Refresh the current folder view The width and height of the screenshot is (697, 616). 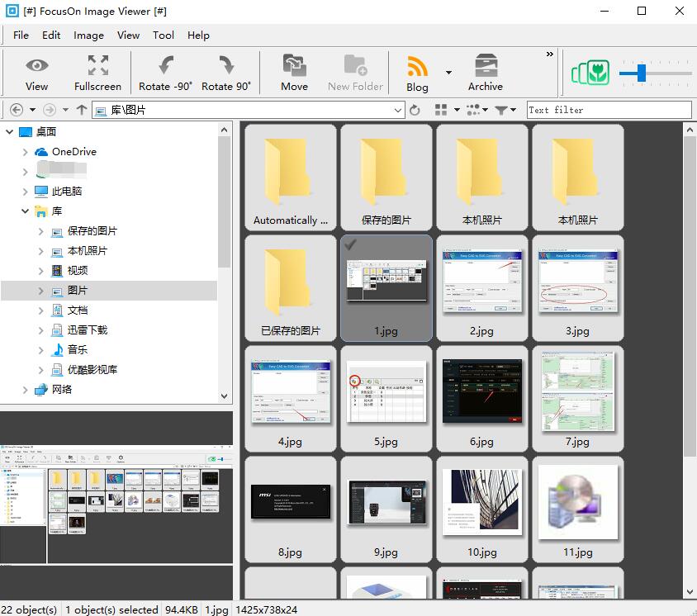pyautogui.click(x=415, y=109)
